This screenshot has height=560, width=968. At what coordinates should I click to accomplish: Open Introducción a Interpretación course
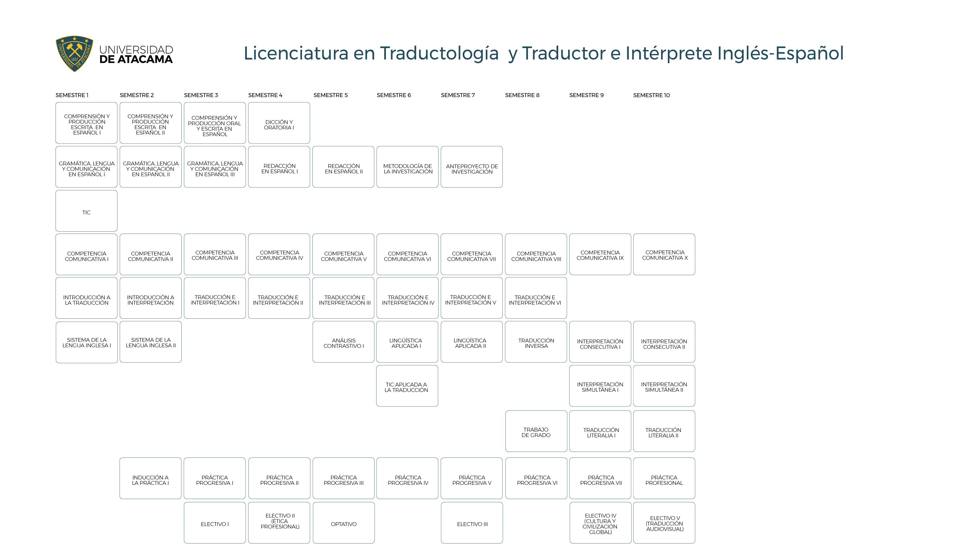(x=151, y=298)
